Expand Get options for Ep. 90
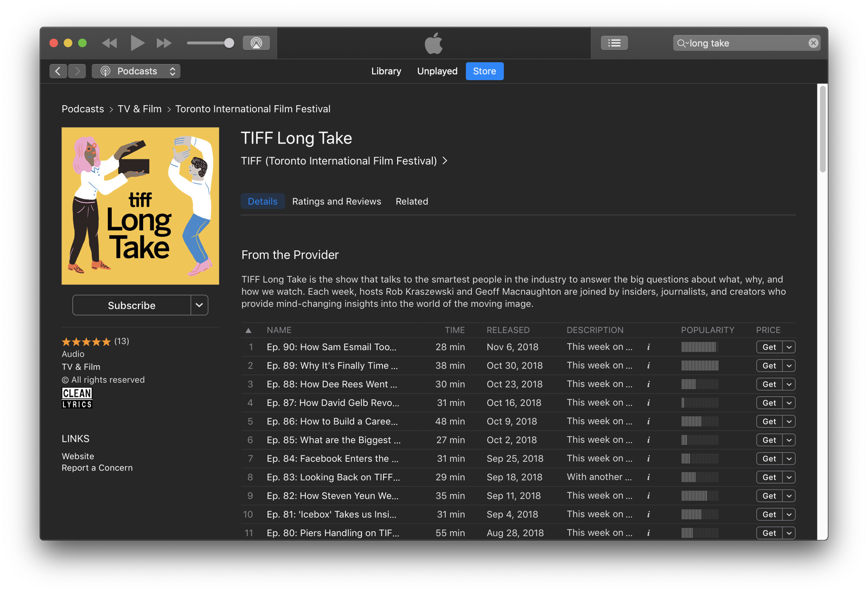 click(x=789, y=347)
